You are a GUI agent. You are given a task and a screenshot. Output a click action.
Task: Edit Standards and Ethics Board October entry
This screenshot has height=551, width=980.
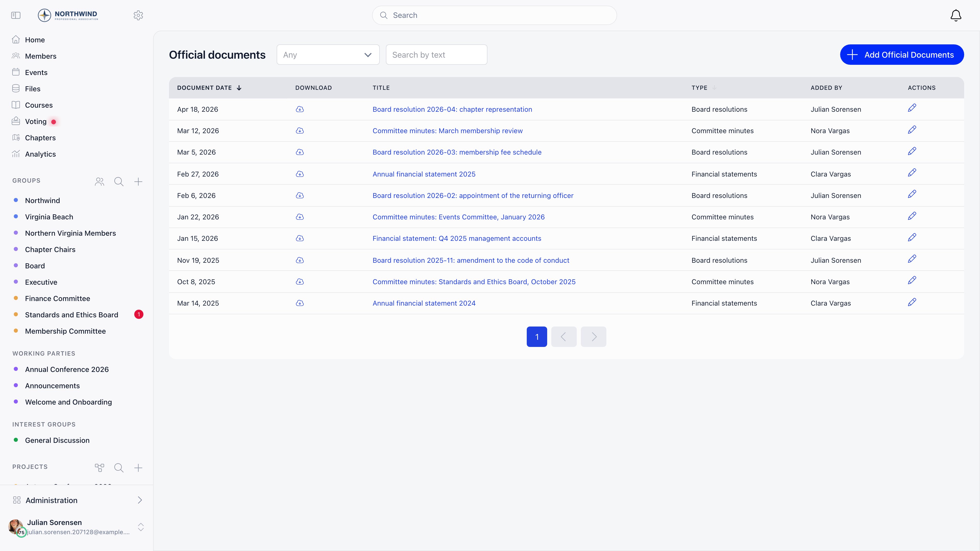click(x=912, y=281)
